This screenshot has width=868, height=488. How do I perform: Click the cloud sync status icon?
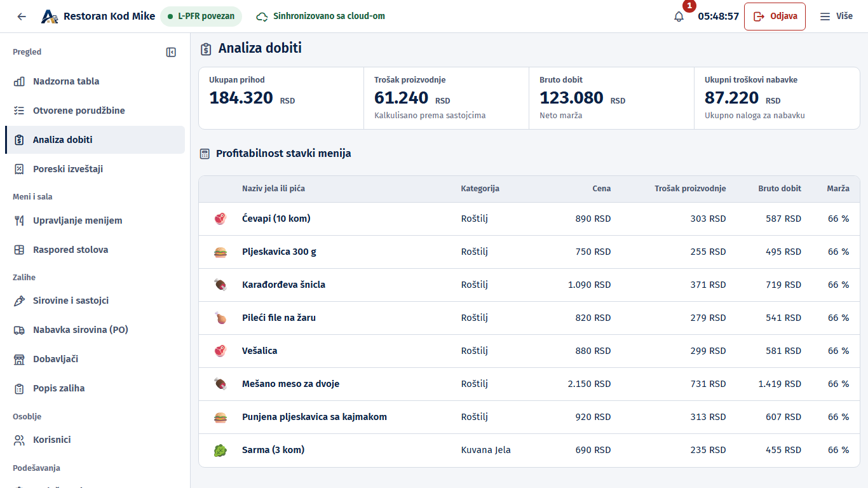262,17
